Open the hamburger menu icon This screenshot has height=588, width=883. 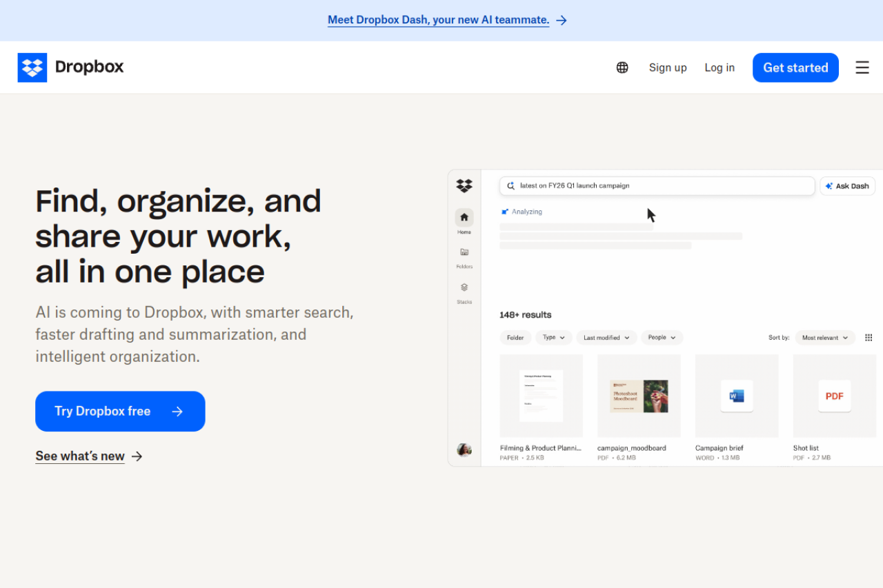point(862,68)
